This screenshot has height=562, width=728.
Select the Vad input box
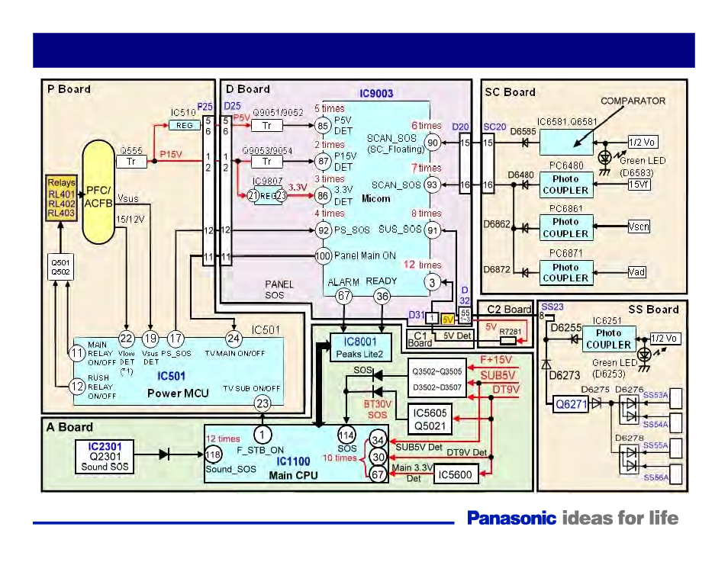click(636, 271)
